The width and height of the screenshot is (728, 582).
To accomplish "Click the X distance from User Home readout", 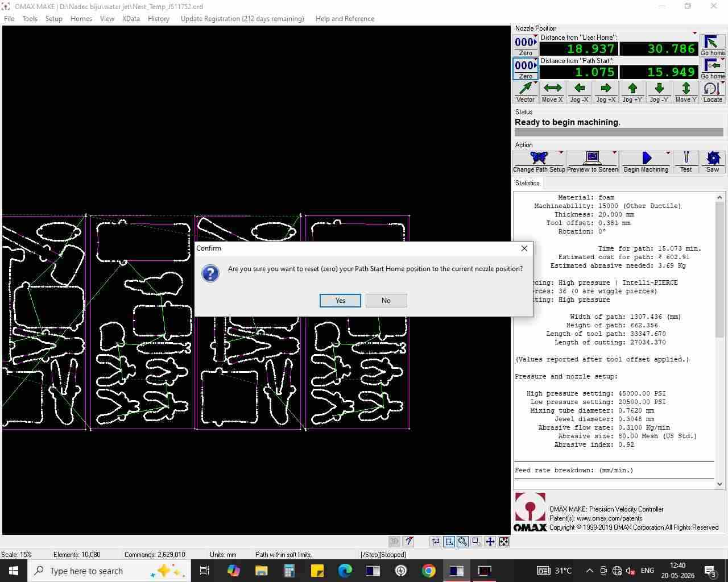I will point(578,49).
